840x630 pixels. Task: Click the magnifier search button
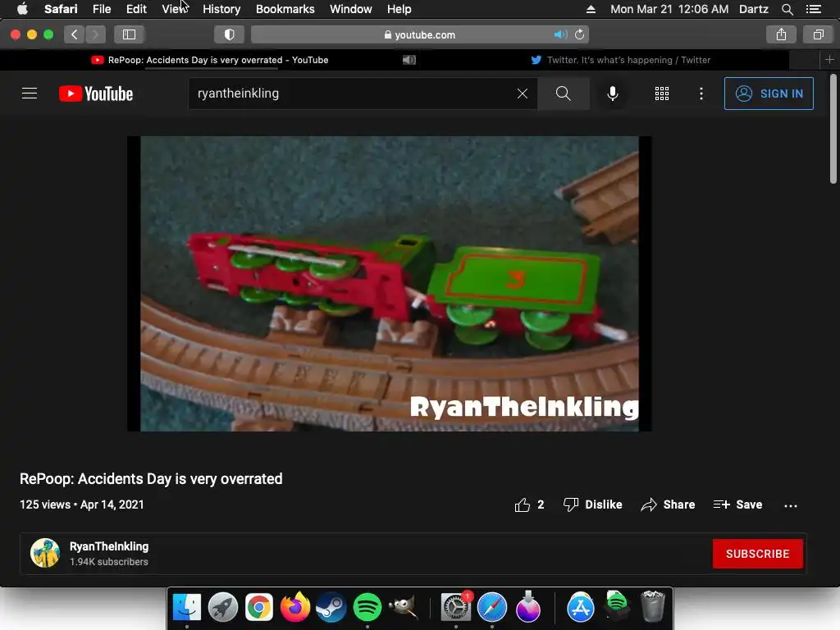tap(563, 94)
